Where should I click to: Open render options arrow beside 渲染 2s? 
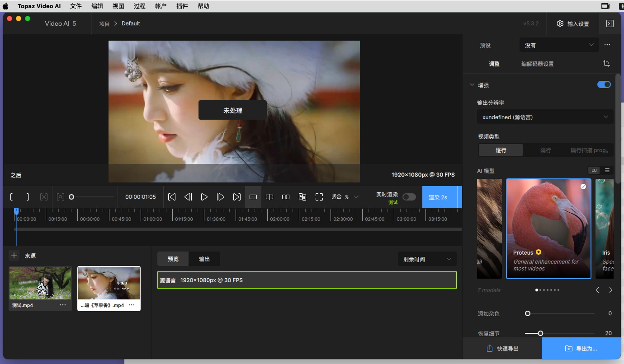459,197
